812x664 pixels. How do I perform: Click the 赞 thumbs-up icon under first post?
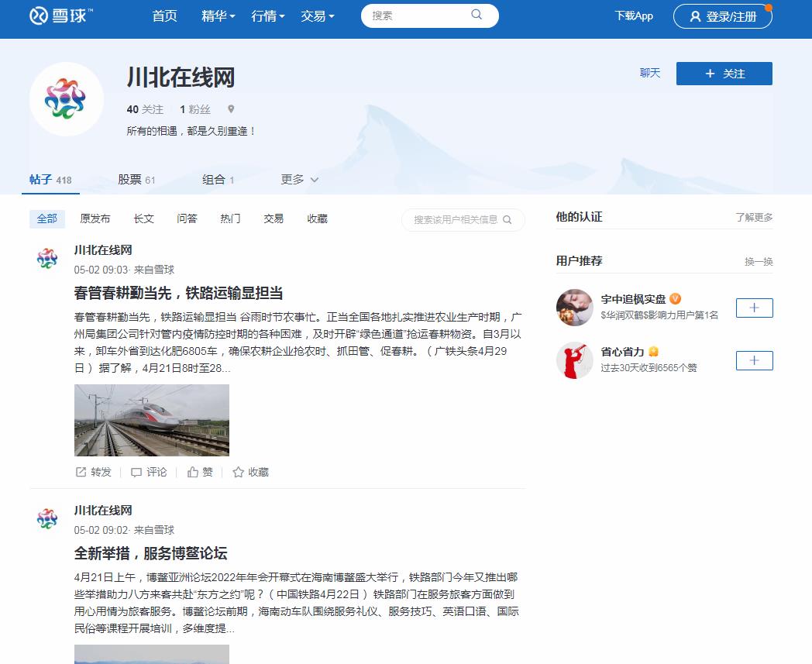(x=193, y=472)
